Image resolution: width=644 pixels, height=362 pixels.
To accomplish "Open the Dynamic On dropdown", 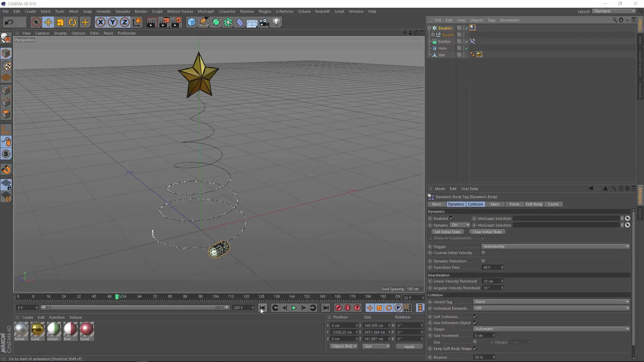I will click(x=460, y=225).
